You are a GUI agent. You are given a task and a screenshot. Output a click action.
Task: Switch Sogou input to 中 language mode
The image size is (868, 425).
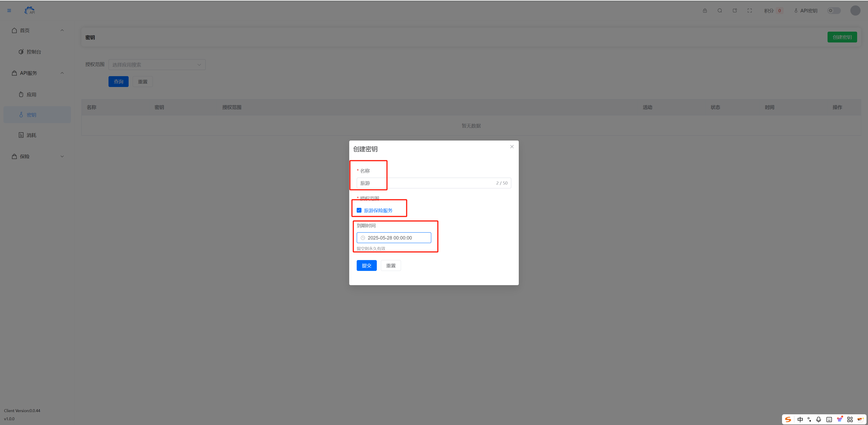coord(800,419)
